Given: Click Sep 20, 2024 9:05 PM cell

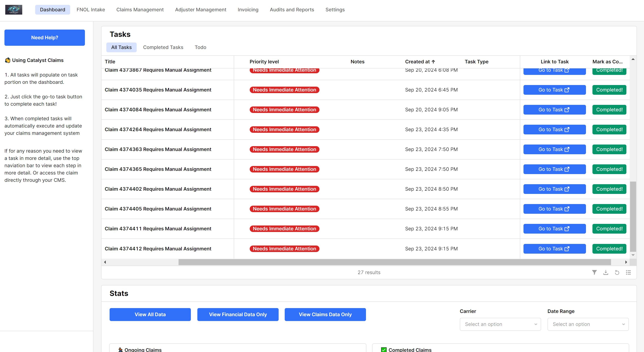Looking at the screenshot, I should [431, 110].
